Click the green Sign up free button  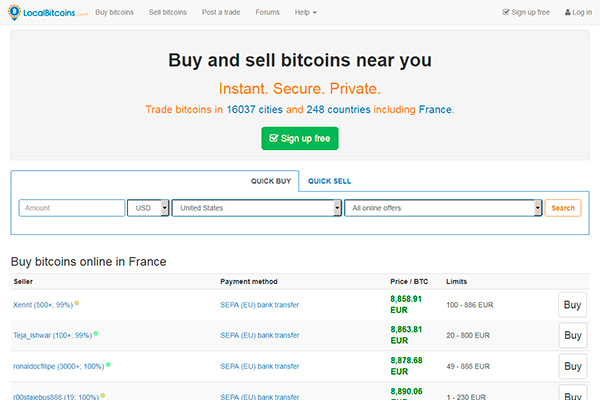300,138
